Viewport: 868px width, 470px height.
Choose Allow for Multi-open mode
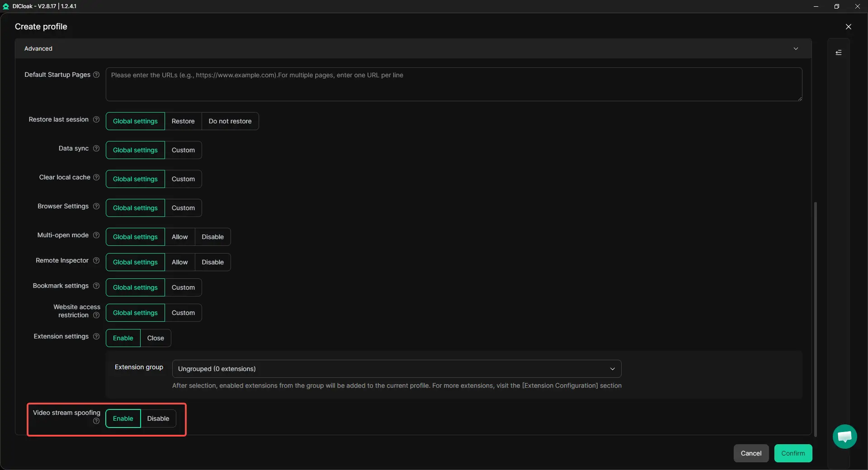point(179,237)
